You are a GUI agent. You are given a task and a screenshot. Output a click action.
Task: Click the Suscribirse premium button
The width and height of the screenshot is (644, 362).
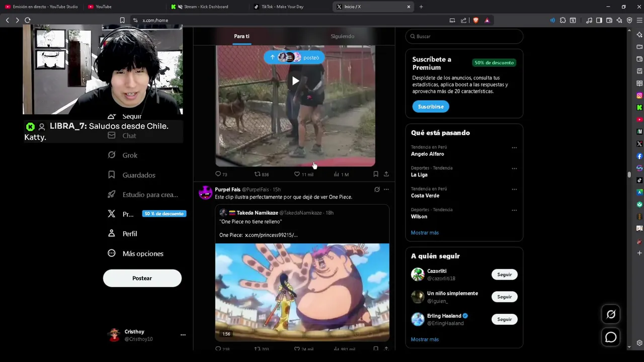(x=431, y=107)
